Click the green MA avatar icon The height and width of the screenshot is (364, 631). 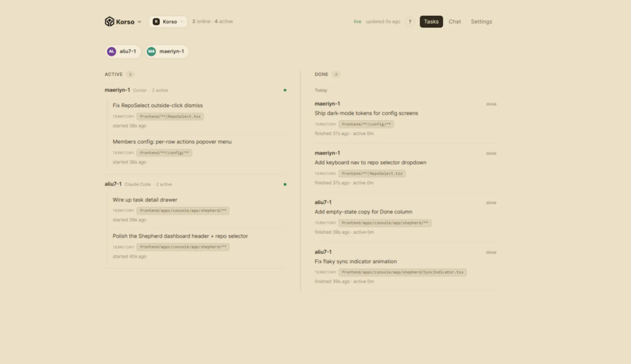[x=151, y=51]
